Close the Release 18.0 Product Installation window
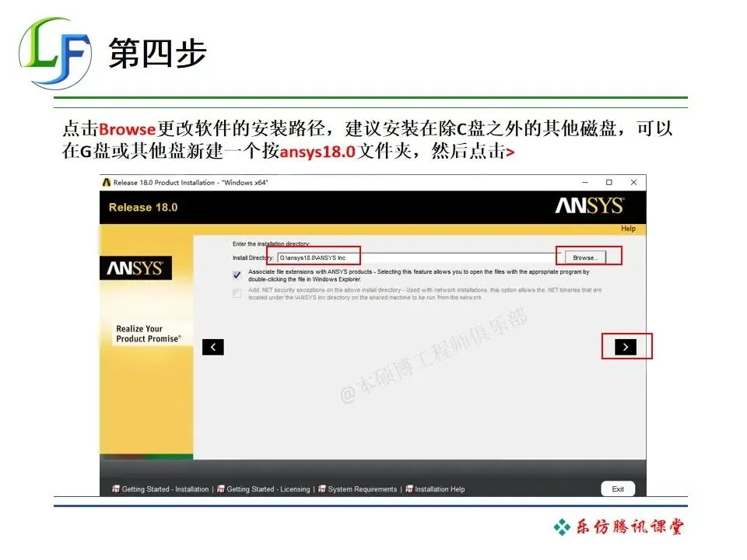The width and height of the screenshot is (747, 560). [x=633, y=182]
